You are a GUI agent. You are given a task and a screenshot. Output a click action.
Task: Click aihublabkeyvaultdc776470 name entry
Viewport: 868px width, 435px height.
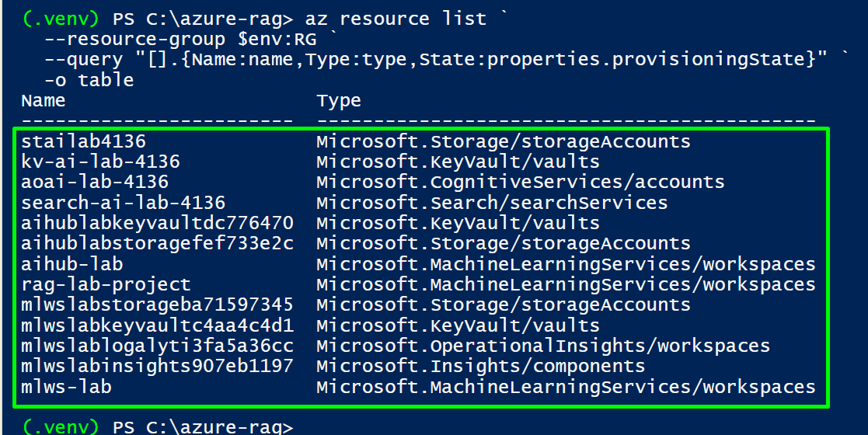(158, 223)
